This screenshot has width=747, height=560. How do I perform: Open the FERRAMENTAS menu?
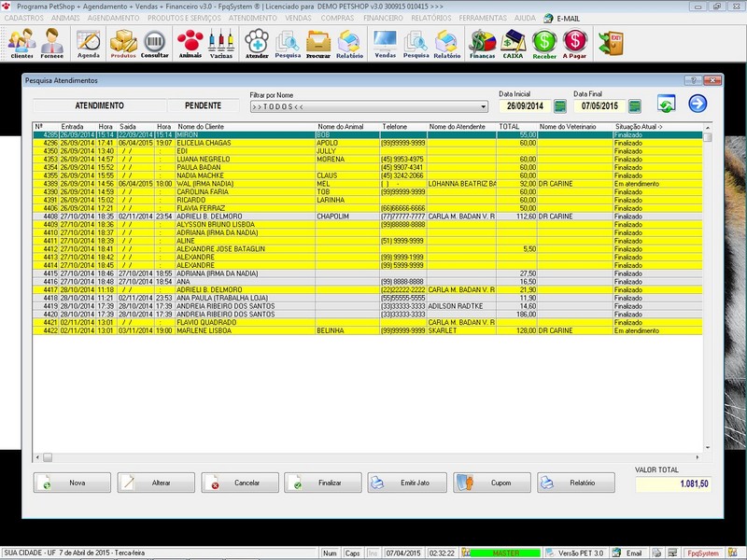[483, 18]
